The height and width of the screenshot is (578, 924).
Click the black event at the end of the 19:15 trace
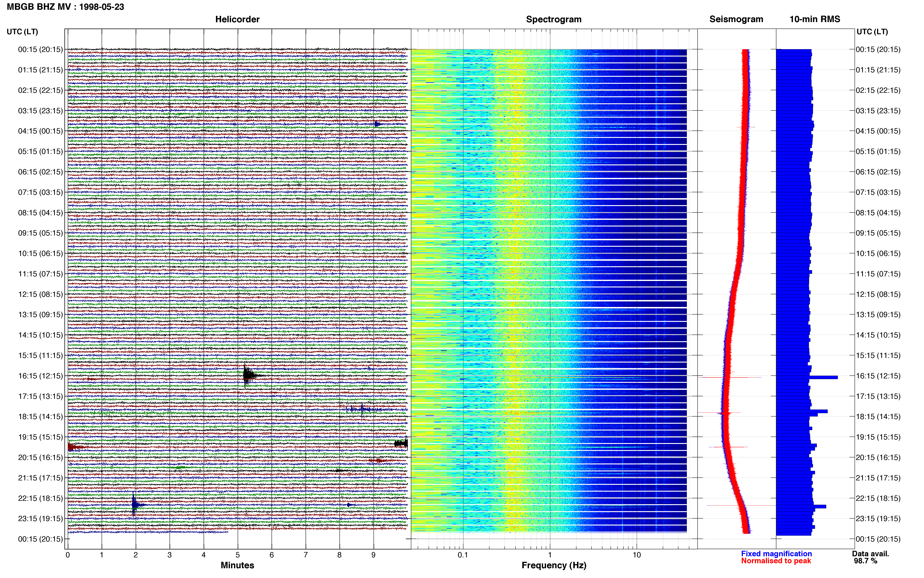click(x=401, y=443)
